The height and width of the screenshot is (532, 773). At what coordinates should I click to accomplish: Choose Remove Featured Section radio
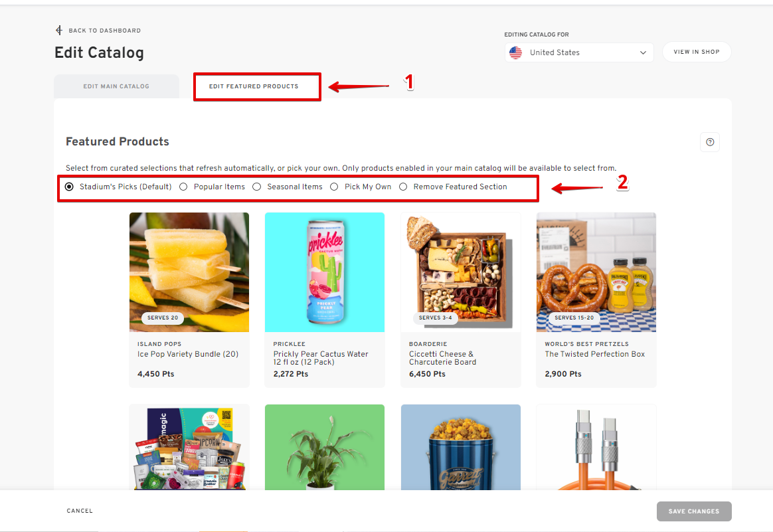tap(403, 187)
